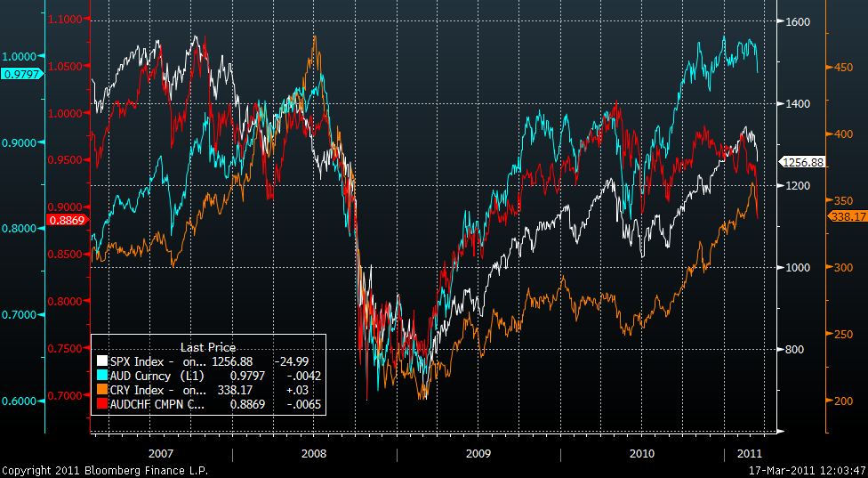Click the Bloomberg Finance copyright text
Screen dimensions: 868x478
[104, 470]
